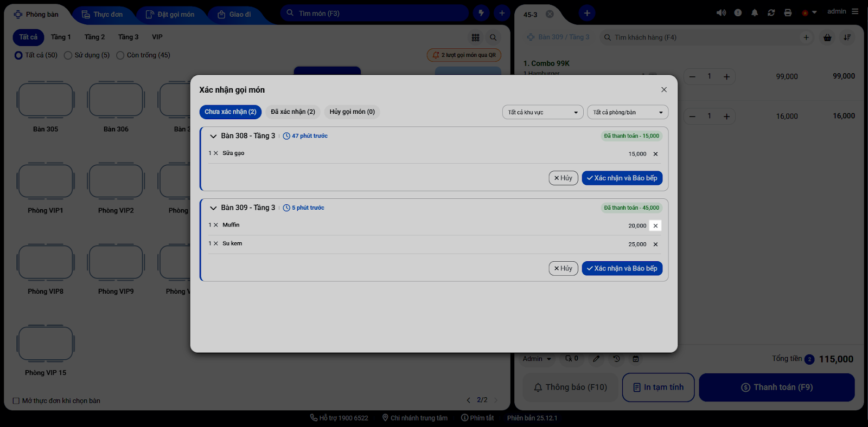Click the shopping basket icon
This screenshot has height=427, width=868.
click(x=827, y=37)
